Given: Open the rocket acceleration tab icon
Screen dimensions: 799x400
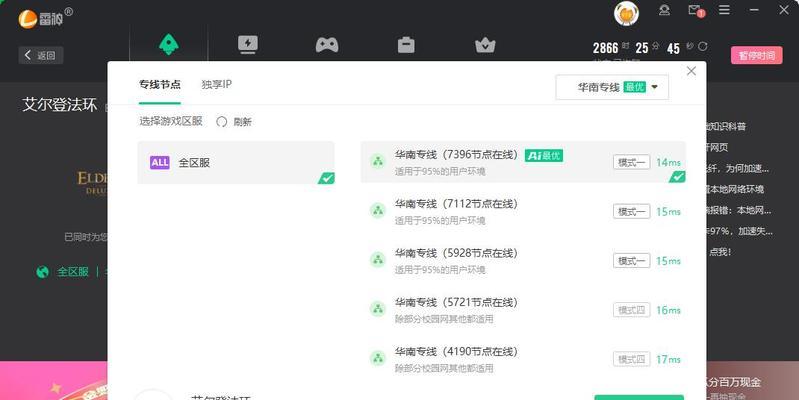Looking at the screenshot, I should coord(169,45).
